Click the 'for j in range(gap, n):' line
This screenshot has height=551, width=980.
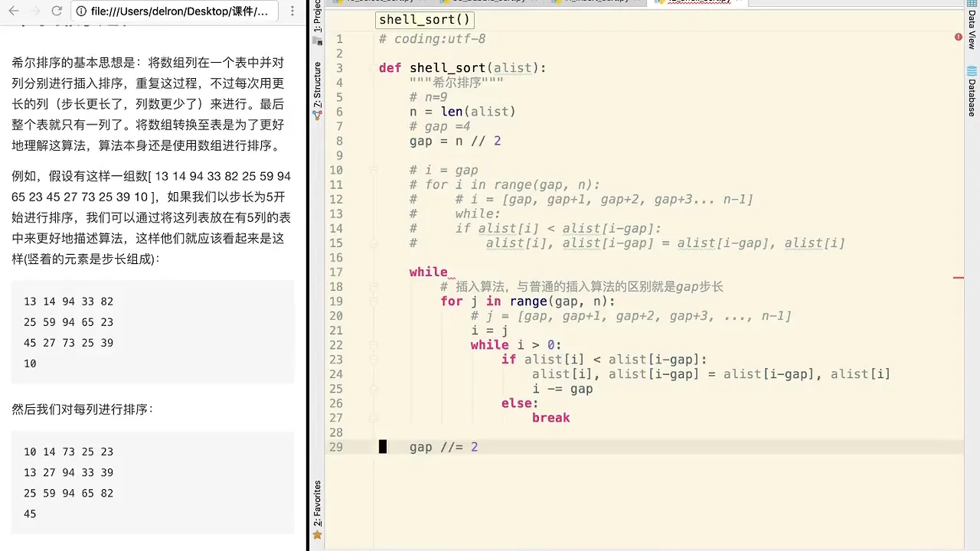pyautogui.click(x=528, y=302)
